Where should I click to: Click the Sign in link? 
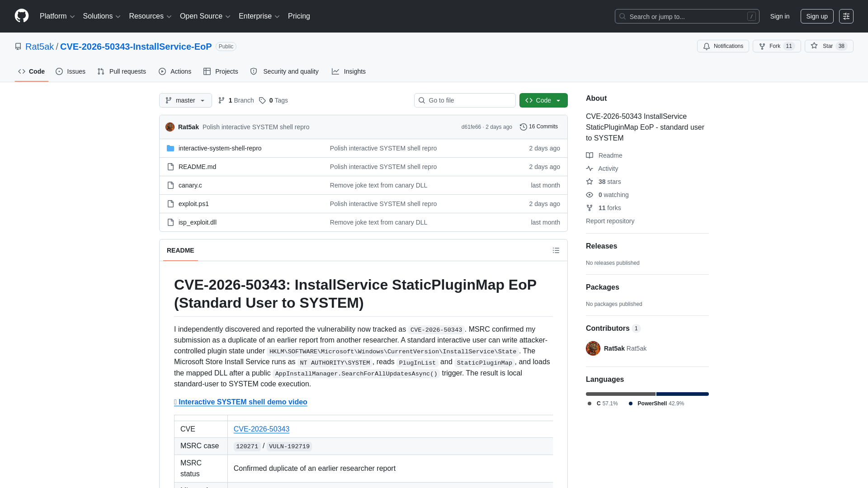(780, 16)
